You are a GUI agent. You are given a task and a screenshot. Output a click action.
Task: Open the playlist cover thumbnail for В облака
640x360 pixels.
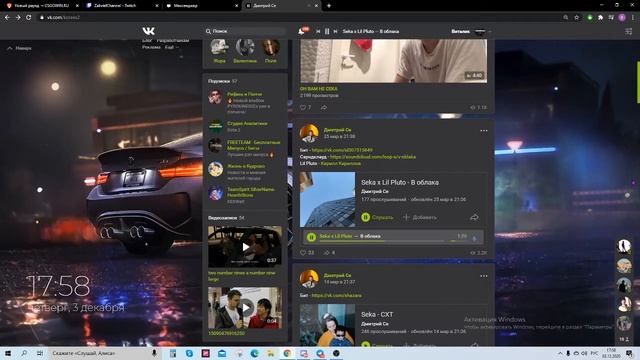327,199
